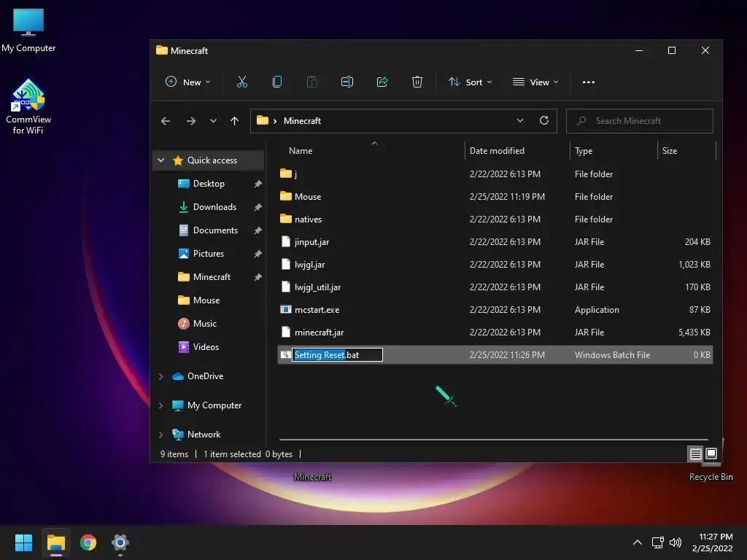Screen dimensions: 747x560
Task: Open recent locations dropdown chevron
Action: tap(213, 121)
